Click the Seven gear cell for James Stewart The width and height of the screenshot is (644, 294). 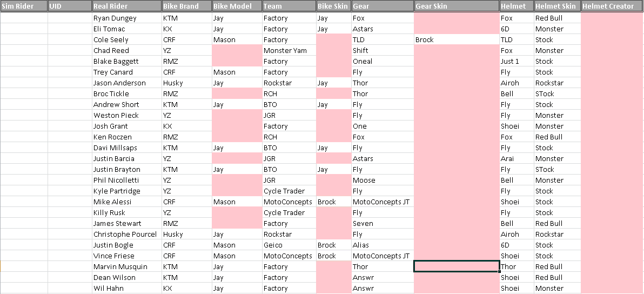click(383, 223)
